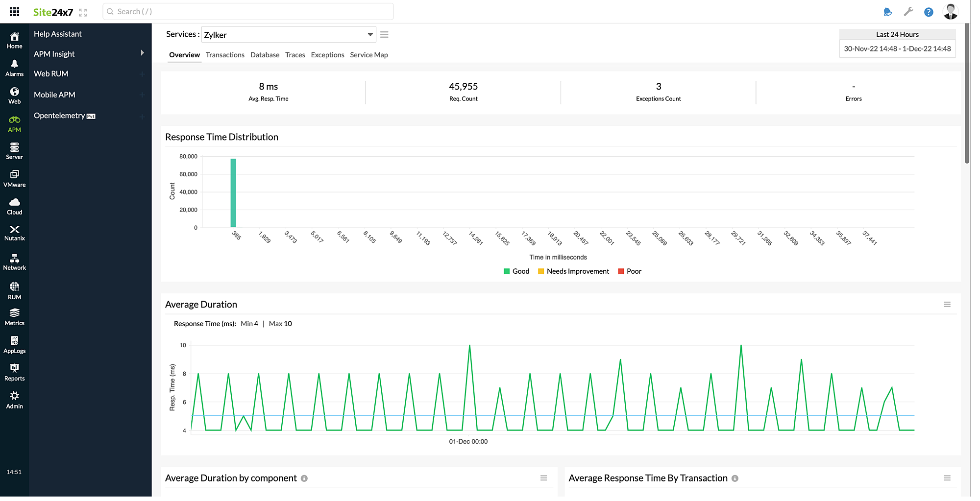This screenshot has height=501, width=980.
Task: Toggle the Needs Improvement legend series
Action: click(573, 271)
